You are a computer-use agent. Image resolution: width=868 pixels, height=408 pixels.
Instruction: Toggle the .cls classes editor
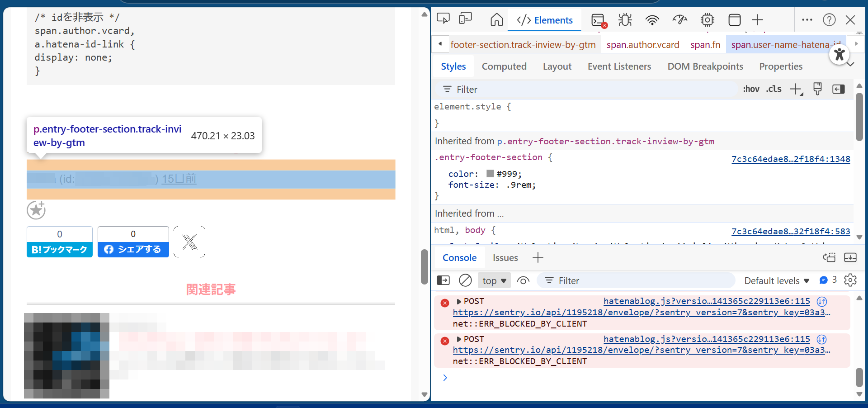tap(774, 89)
